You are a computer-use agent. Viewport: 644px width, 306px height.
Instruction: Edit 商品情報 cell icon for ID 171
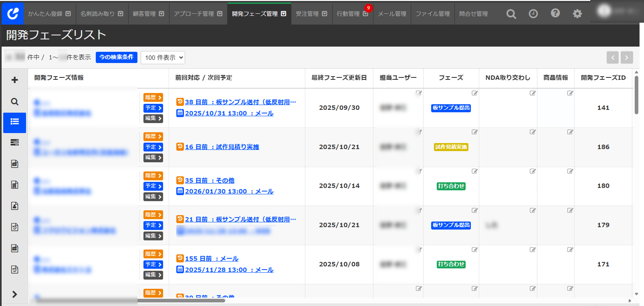(570, 249)
